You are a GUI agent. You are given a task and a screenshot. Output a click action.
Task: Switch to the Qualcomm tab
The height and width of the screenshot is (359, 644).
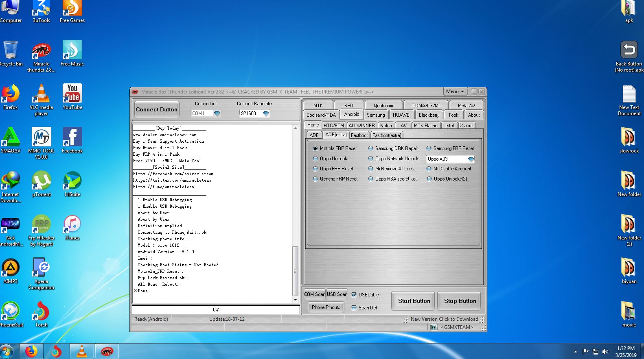(384, 105)
